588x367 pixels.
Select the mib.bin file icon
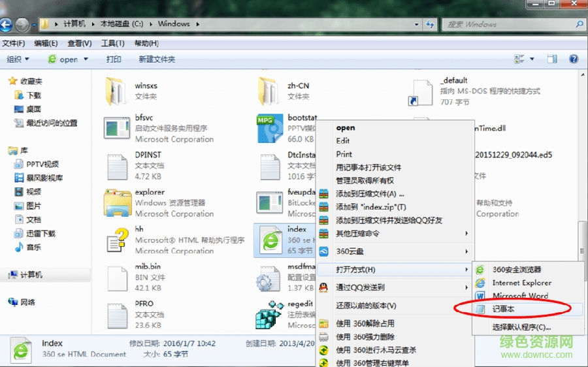(x=117, y=279)
